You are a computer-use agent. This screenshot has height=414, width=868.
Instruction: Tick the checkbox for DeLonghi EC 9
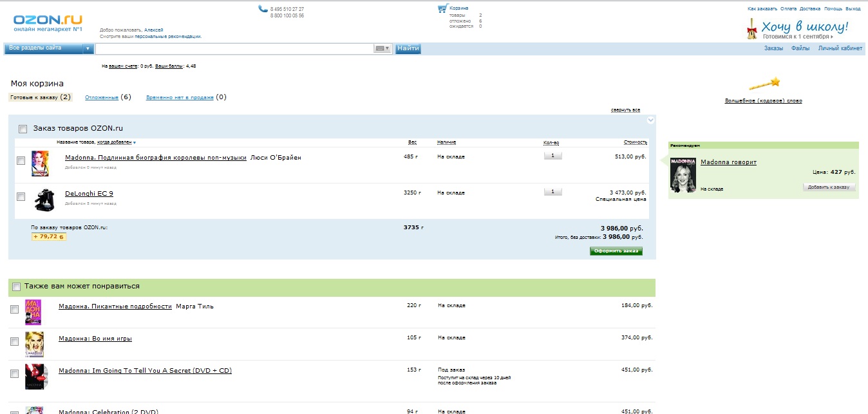[21, 196]
